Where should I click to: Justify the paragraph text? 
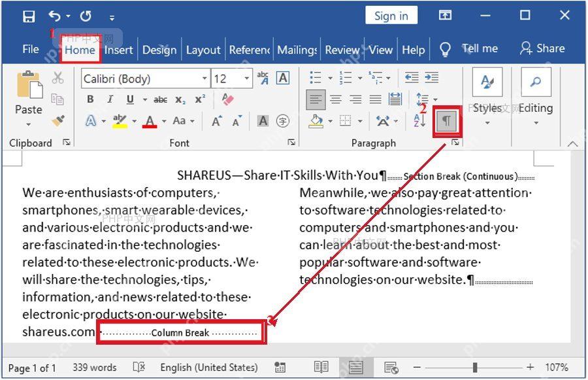point(376,99)
